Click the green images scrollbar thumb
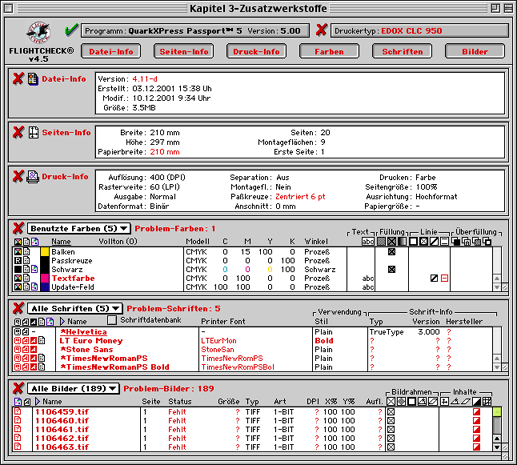This screenshot has width=517, height=465. (497, 412)
